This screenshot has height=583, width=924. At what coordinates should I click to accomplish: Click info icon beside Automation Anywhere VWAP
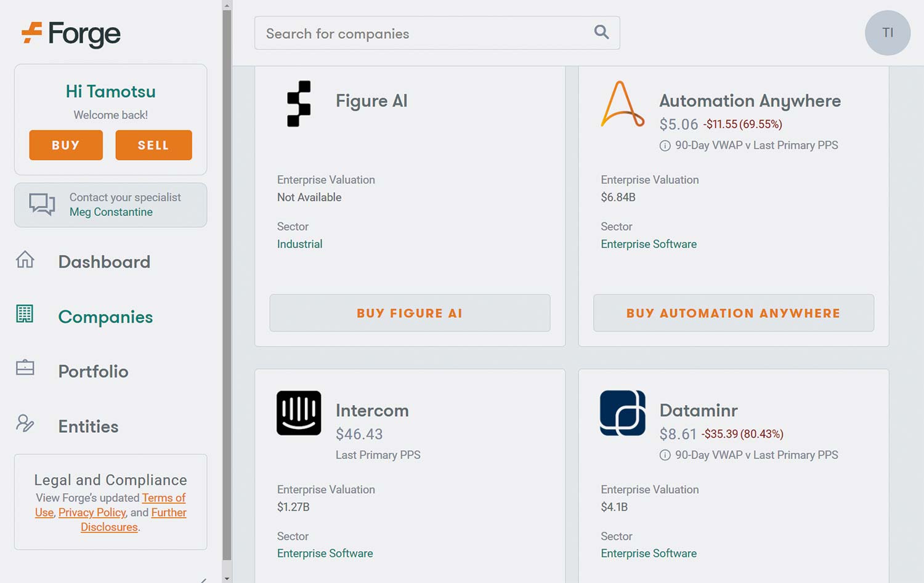click(x=665, y=146)
